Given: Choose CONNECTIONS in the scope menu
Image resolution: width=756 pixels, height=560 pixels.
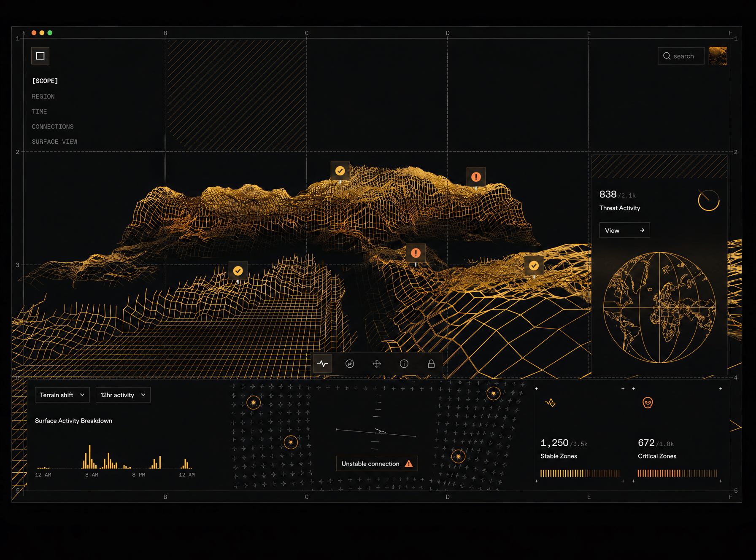Looking at the screenshot, I should pos(53,127).
